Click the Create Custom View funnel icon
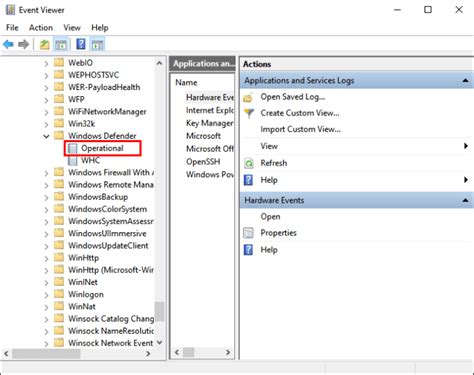The image size is (474, 375). (x=249, y=113)
